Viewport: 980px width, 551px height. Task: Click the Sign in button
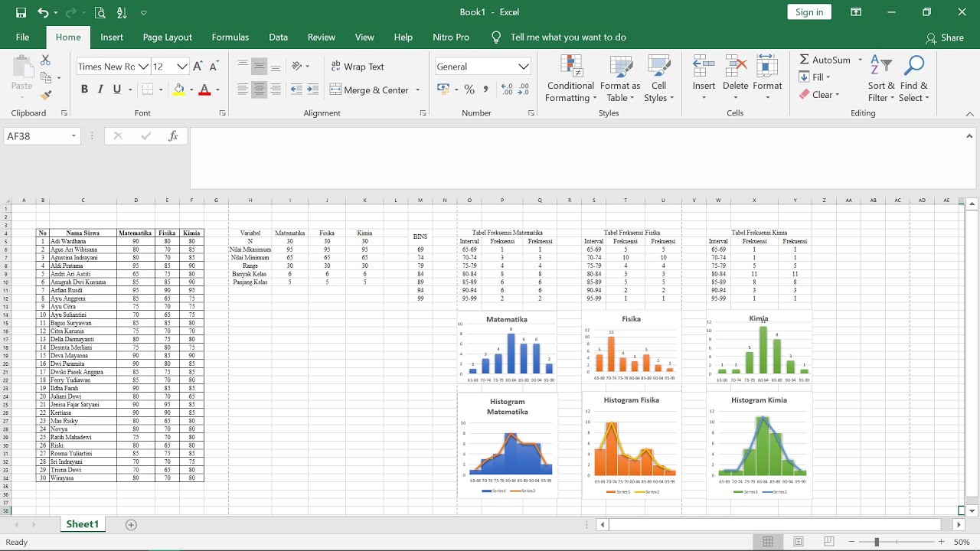coord(809,12)
